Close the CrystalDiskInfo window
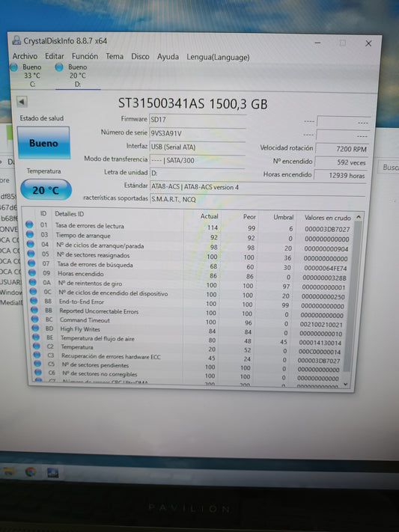The height and width of the screenshot is (532, 399). click(368, 43)
